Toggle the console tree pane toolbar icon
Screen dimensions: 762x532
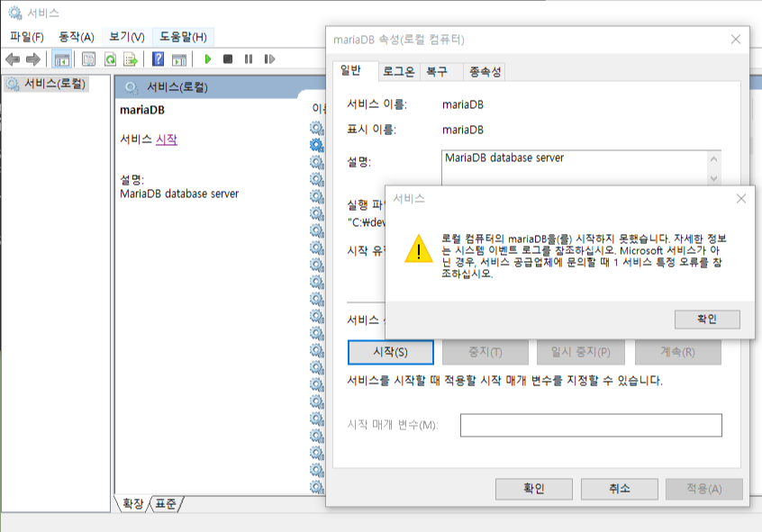pos(61,59)
